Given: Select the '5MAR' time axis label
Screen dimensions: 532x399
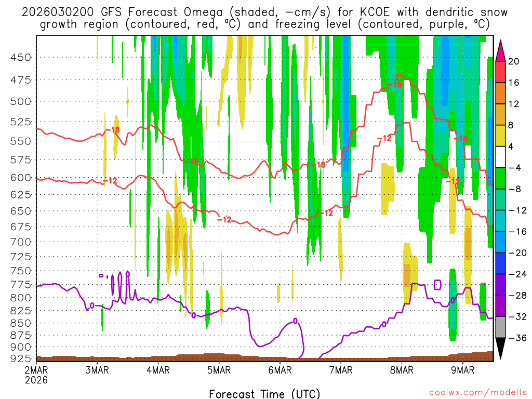Looking at the screenshot, I should [219, 370].
